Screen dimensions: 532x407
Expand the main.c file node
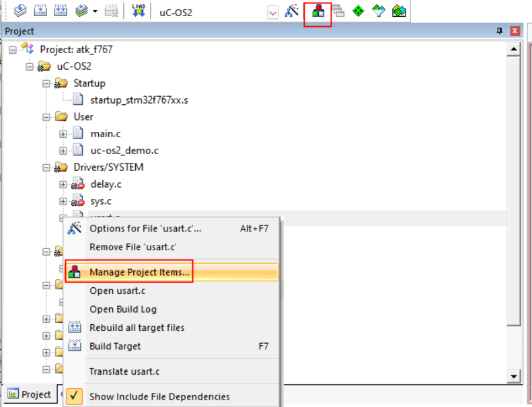coord(63,134)
